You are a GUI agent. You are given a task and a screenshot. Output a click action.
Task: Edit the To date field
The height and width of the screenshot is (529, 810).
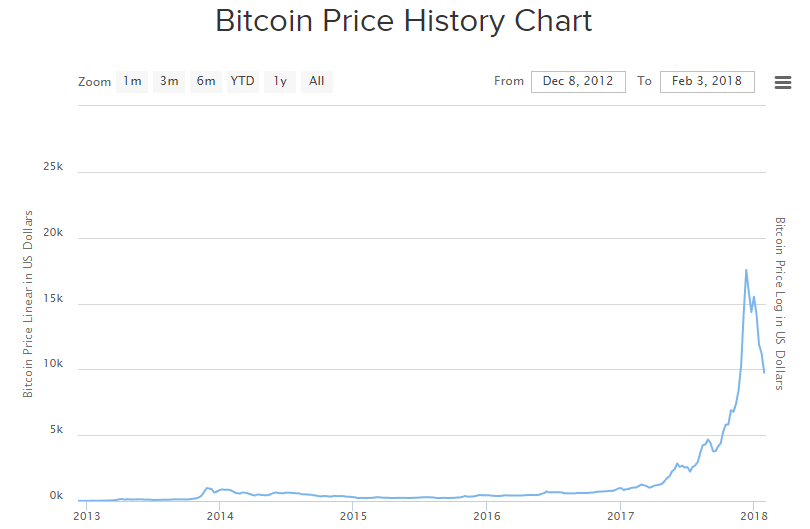point(707,82)
